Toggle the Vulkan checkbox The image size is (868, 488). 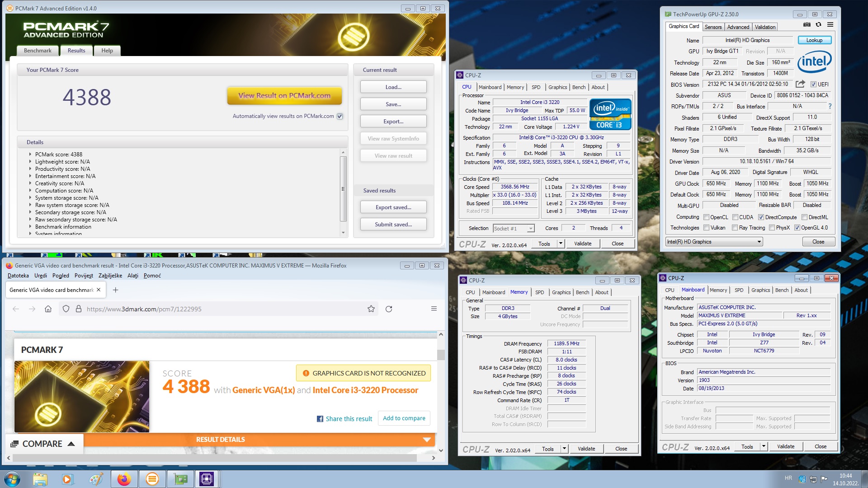click(706, 228)
